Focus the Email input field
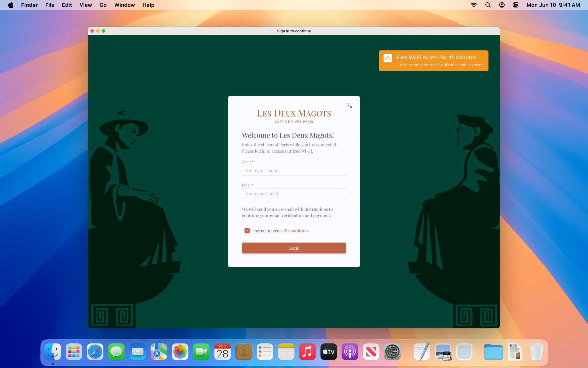Screen dimensions: 588x368 click(x=294, y=194)
